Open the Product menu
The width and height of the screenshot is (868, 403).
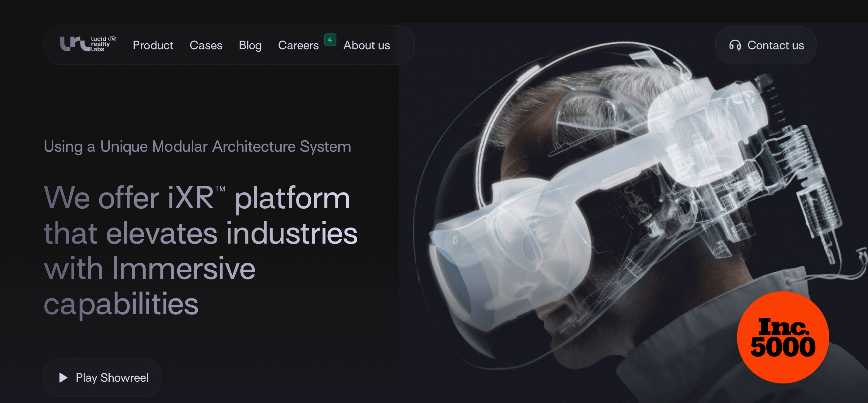point(153,45)
